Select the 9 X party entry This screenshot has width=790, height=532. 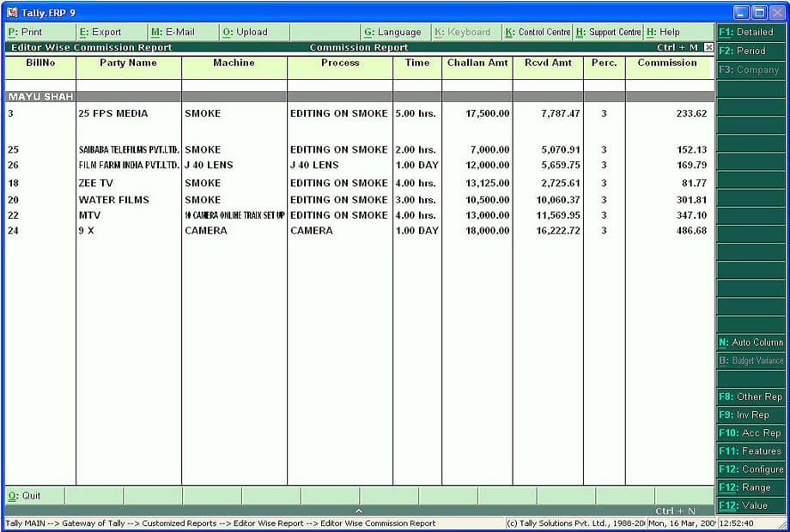86,231
